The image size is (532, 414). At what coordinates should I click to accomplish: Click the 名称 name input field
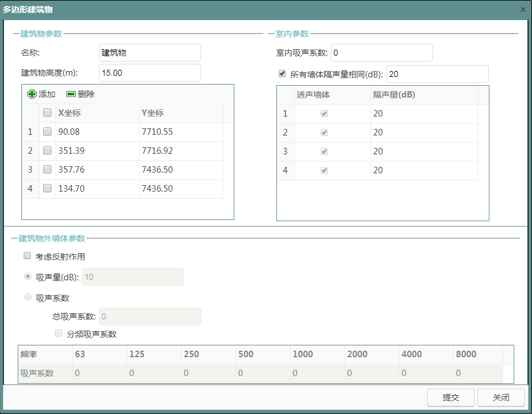coord(150,53)
